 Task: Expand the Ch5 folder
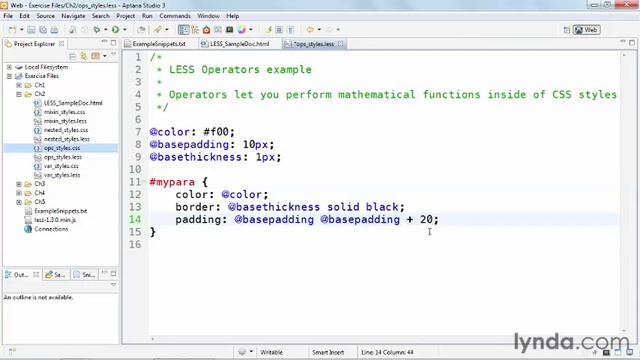tap(19, 202)
